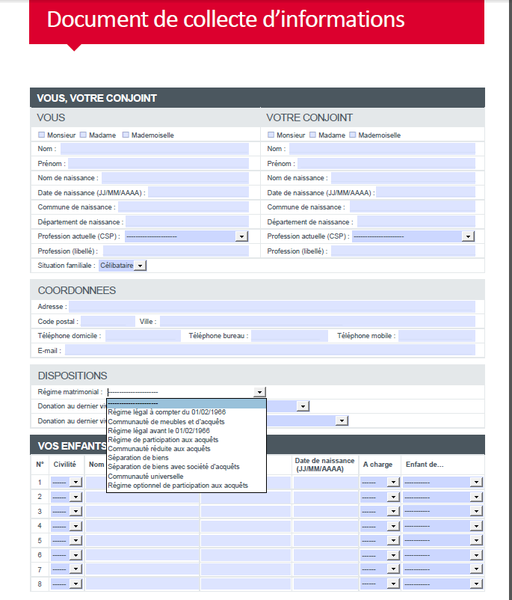
Task: Click date de naissance cell for child 1
Action: click(x=326, y=483)
